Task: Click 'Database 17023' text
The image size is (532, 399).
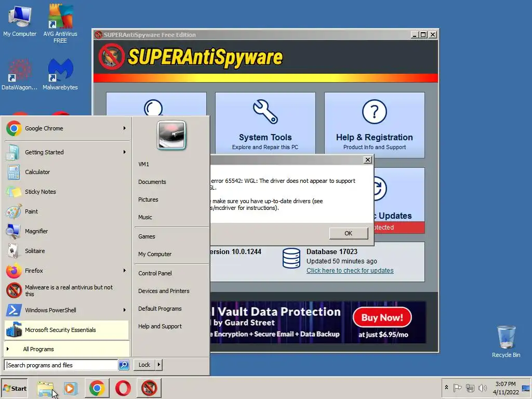Action: click(332, 252)
